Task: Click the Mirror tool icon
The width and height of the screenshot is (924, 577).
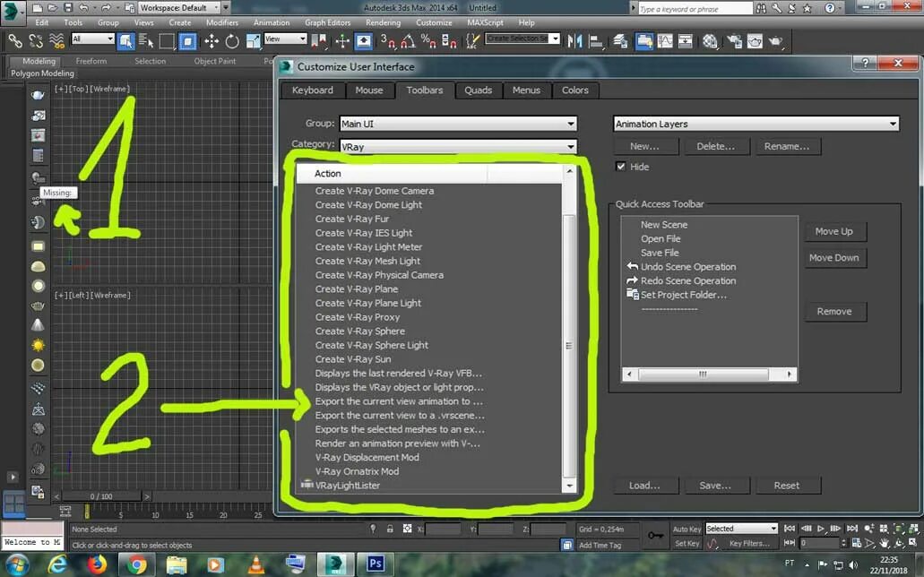Action: point(574,40)
